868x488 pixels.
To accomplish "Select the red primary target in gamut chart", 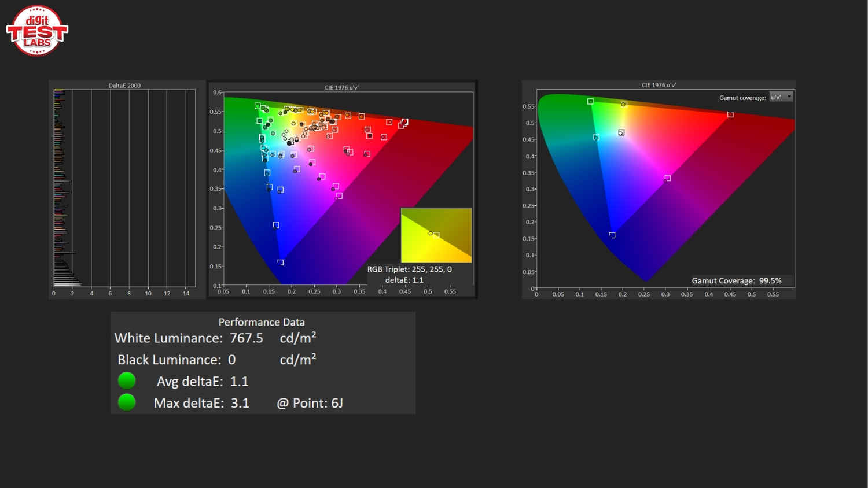I will [x=730, y=114].
